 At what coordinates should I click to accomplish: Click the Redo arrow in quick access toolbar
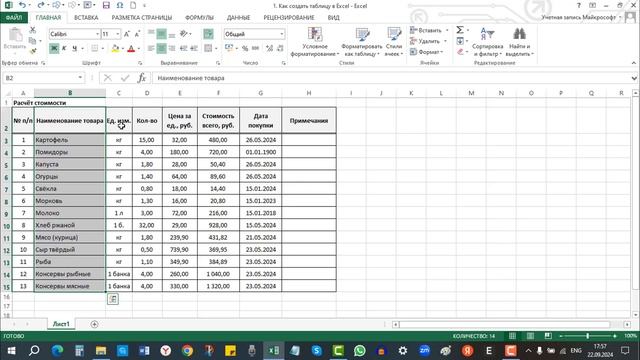[40, 5]
